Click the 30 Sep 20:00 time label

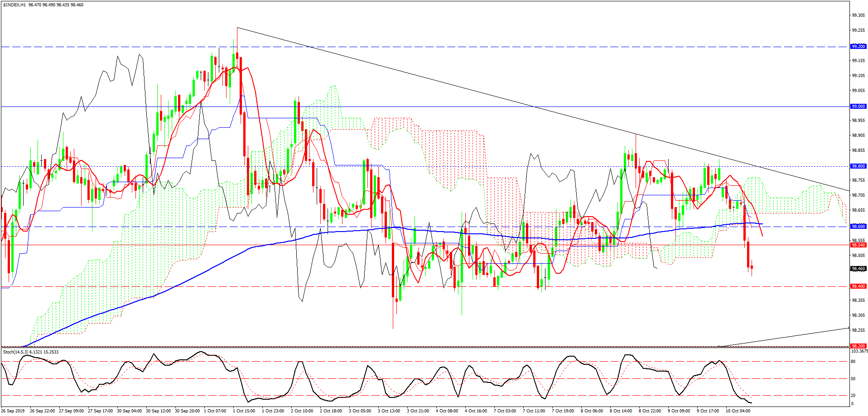click(x=188, y=411)
